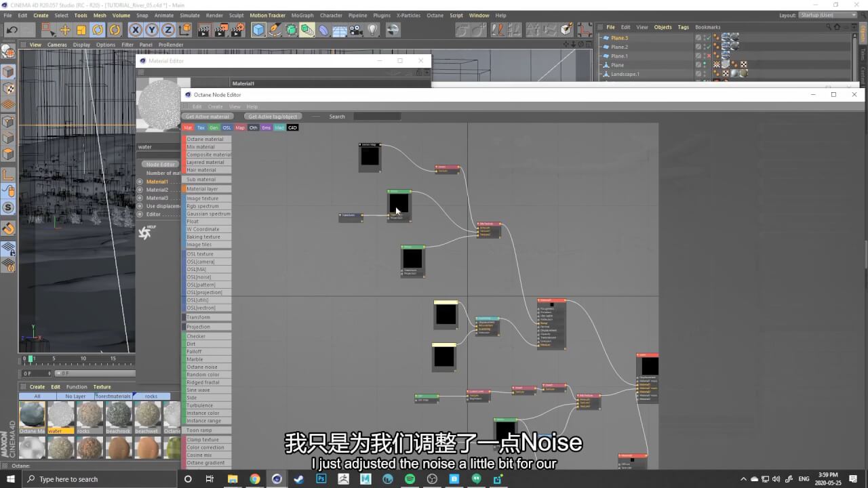868x488 pixels.
Task: Add a Turbulence node from list
Action: tap(208, 405)
